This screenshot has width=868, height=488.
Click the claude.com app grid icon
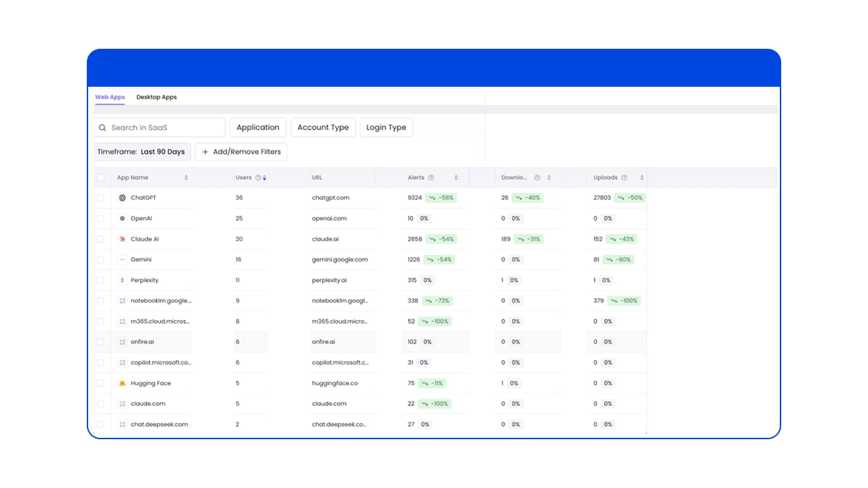(x=122, y=404)
